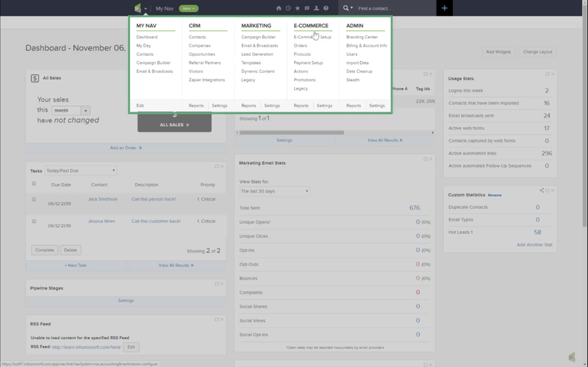Click the favorites star icon

(x=298, y=8)
